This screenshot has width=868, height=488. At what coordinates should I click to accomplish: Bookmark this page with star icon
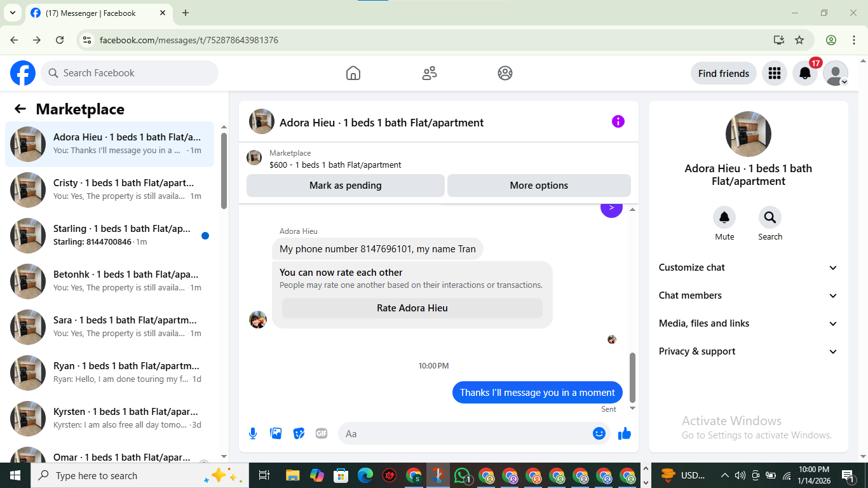click(x=799, y=40)
